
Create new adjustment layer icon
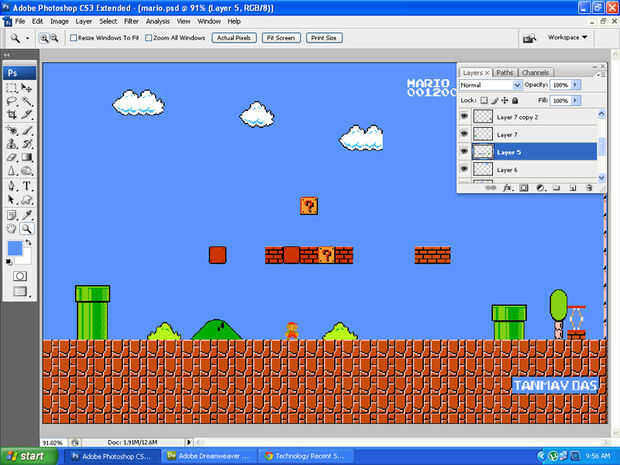[x=541, y=188]
